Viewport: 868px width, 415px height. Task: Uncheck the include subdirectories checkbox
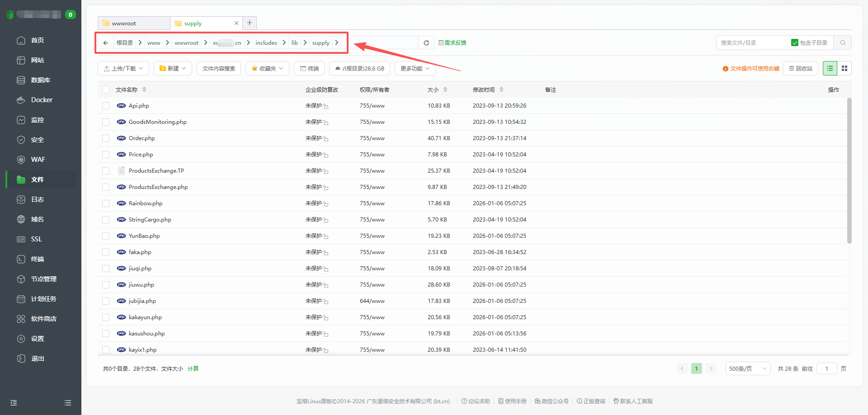[794, 43]
